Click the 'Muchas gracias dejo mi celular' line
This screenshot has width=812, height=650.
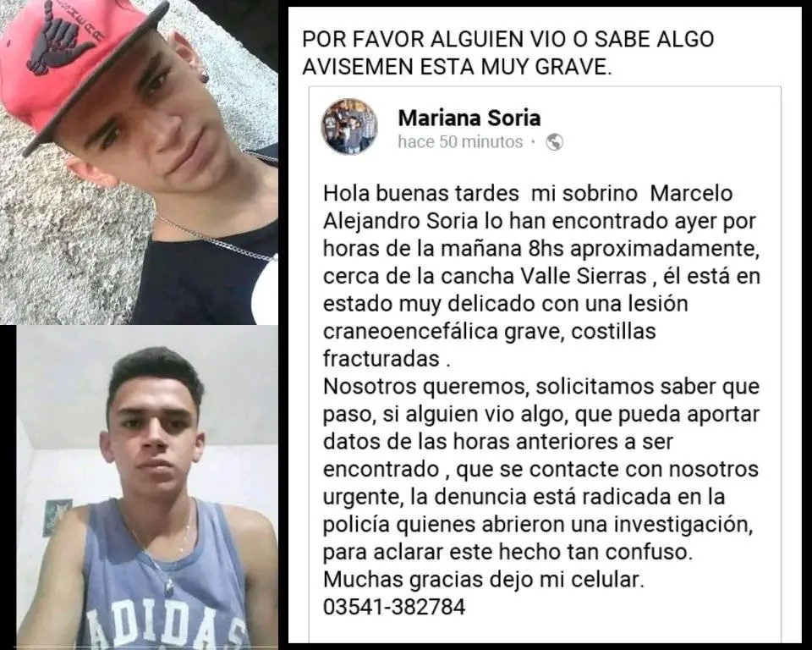[x=484, y=579]
